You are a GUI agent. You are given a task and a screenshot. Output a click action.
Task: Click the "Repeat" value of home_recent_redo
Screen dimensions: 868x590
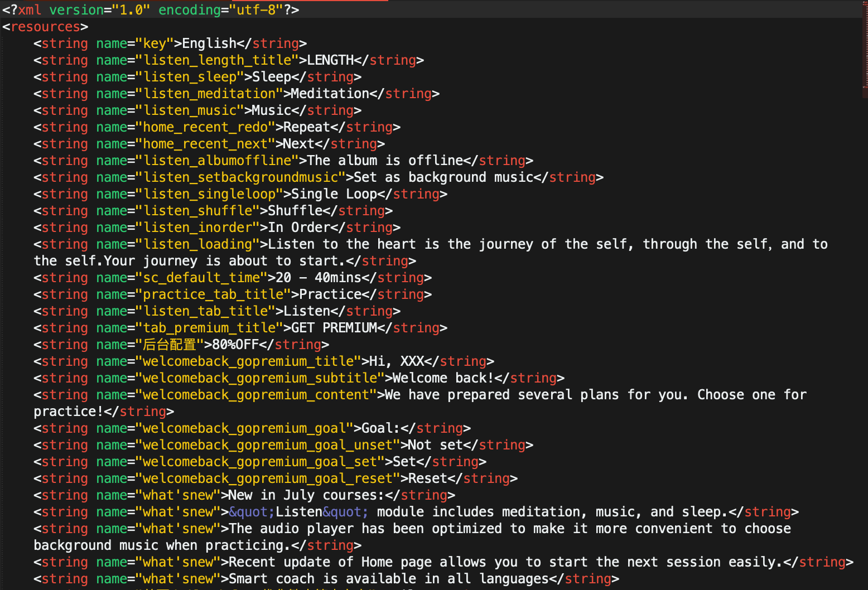[307, 127]
